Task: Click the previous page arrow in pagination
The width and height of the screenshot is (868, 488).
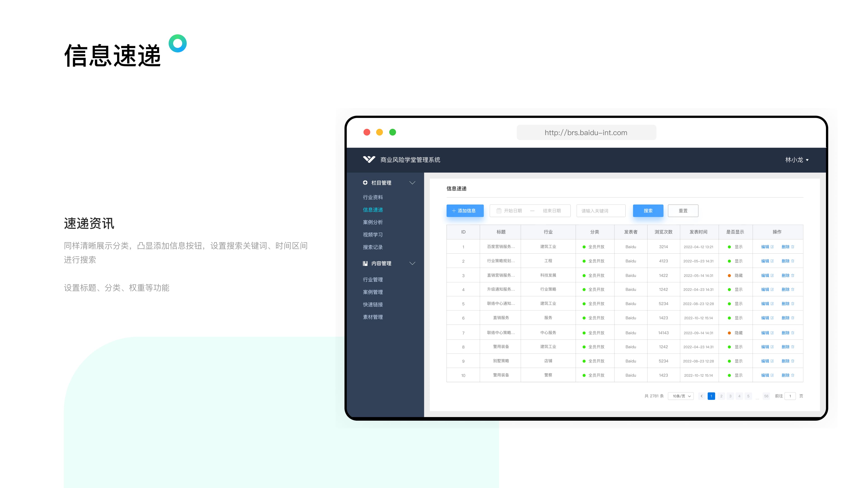Action: pos(702,396)
